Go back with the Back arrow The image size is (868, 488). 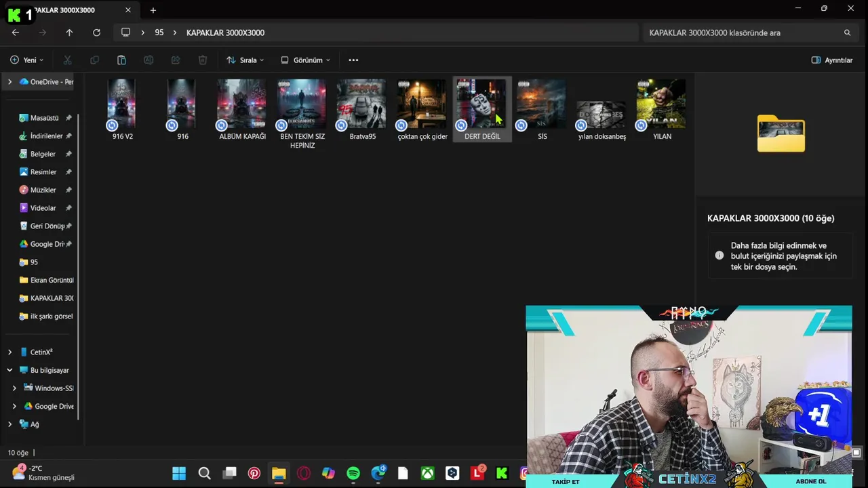(x=16, y=33)
